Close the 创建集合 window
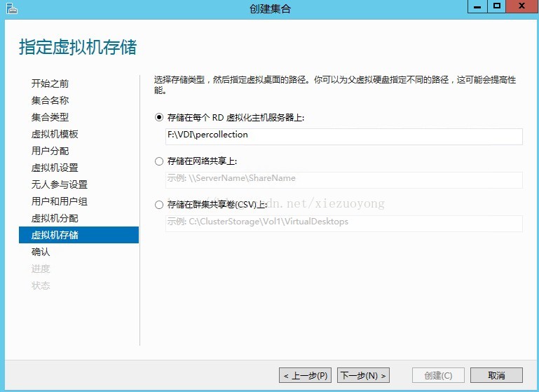 tap(522, 6)
